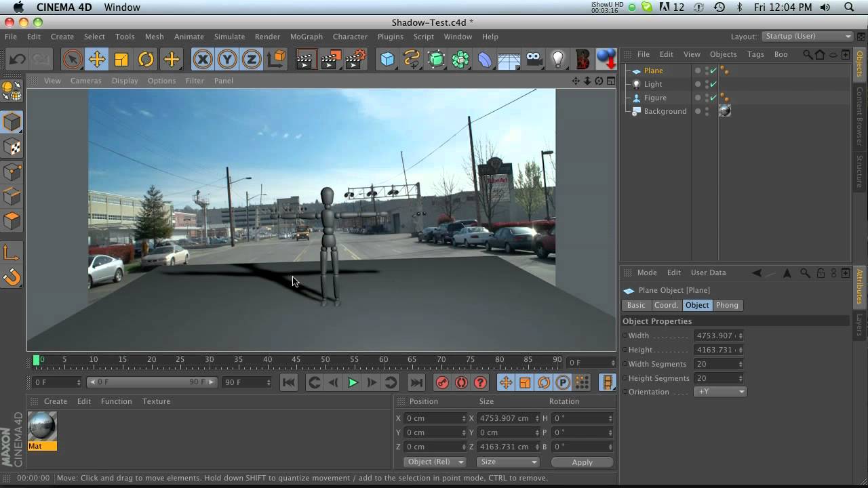868x488 pixels.
Task: Open the MoGraph menu
Action: click(306, 37)
